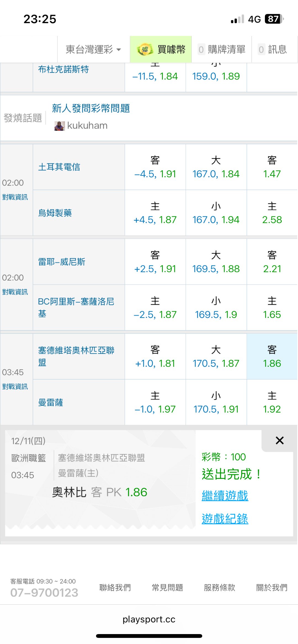Open 對戰資訊 for the 03:45 game

(x=15, y=387)
